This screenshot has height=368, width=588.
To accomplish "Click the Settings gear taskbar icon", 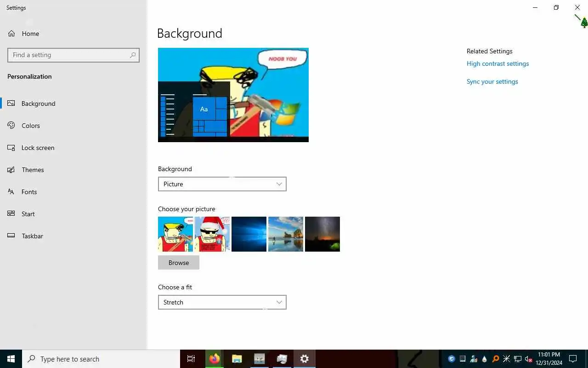I will (x=305, y=359).
